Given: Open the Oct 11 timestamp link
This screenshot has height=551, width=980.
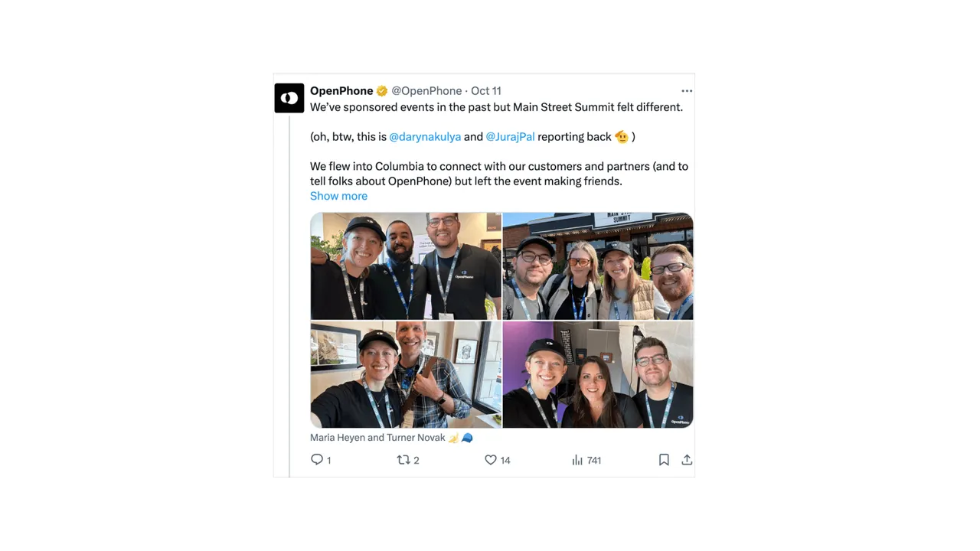Looking at the screenshot, I should click(x=486, y=91).
